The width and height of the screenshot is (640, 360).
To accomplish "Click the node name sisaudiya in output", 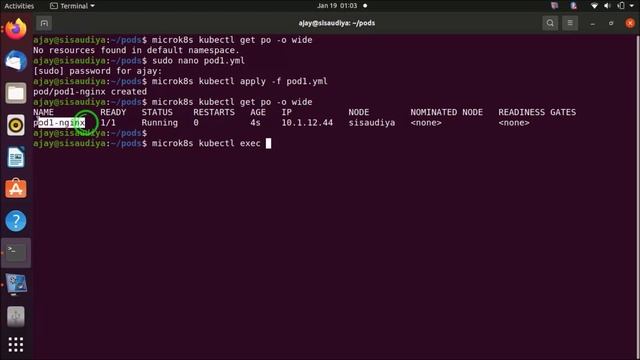I will 372,122.
